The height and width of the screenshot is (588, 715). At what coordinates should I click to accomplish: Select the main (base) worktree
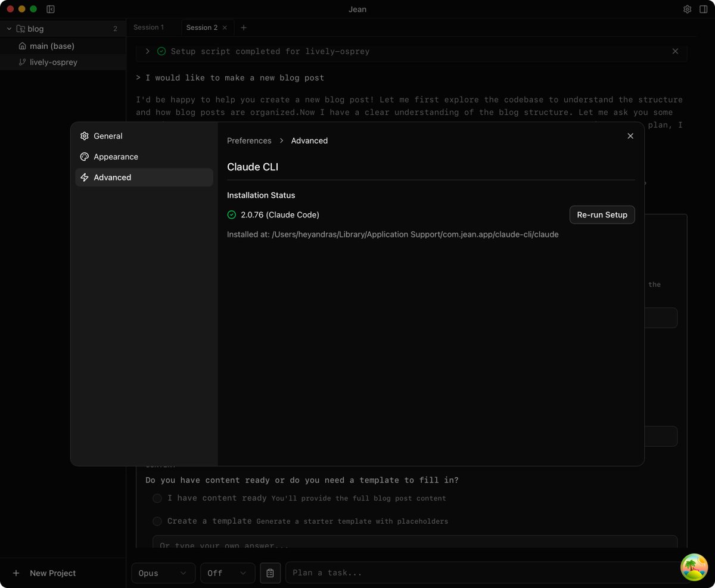[63, 46]
